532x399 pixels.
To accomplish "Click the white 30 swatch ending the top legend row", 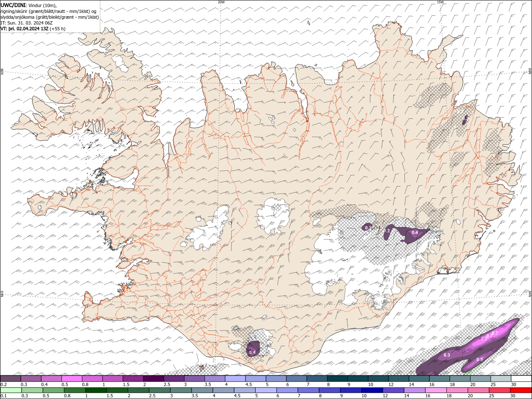I will [521, 379].
